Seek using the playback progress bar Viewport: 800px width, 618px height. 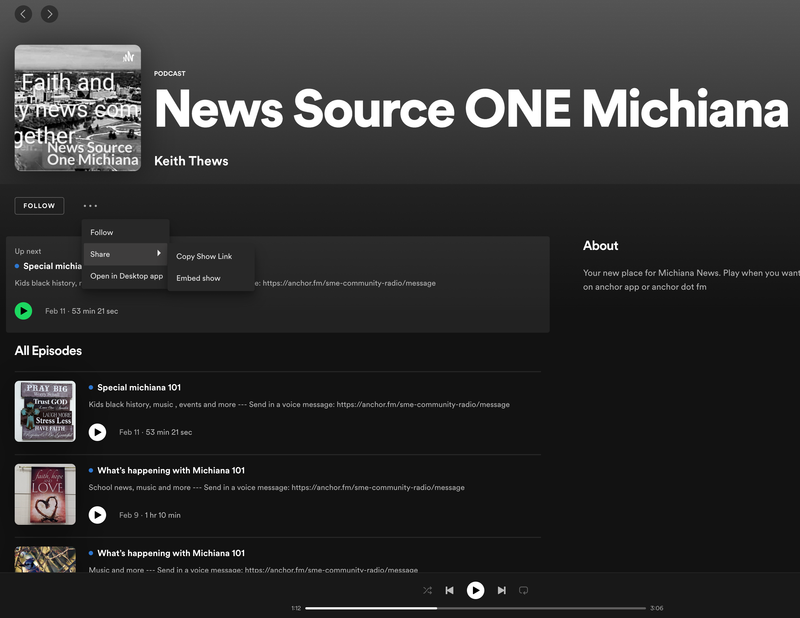coord(475,606)
